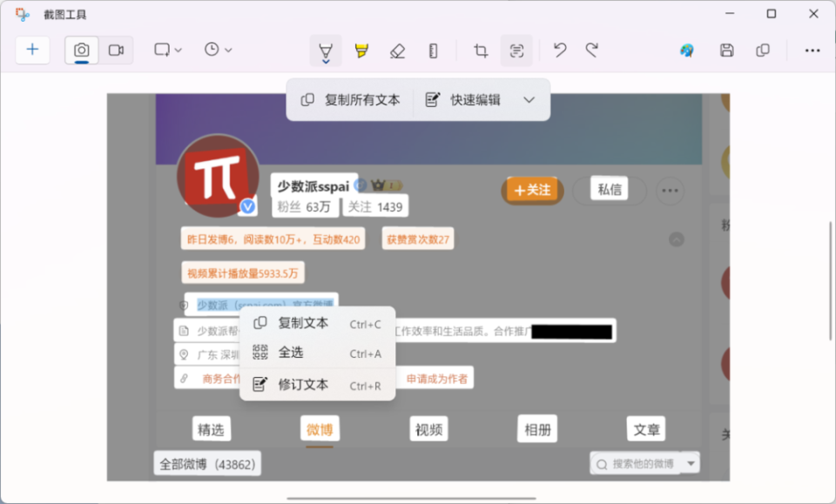Switch to camera snipping mode
836x504 pixels.
[82, 50]
